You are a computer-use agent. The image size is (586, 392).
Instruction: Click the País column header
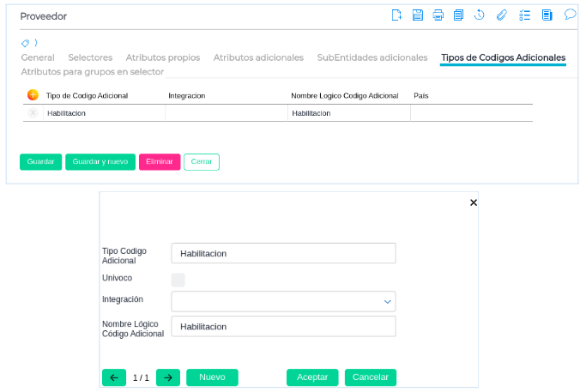coord(420,96)
